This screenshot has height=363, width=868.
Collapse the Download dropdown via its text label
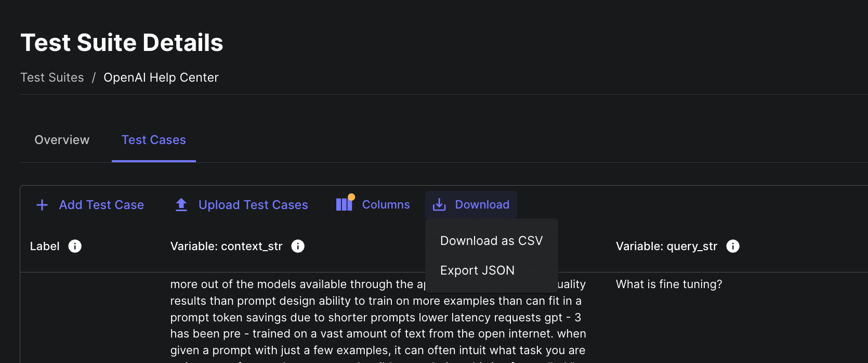coord(482,205)
